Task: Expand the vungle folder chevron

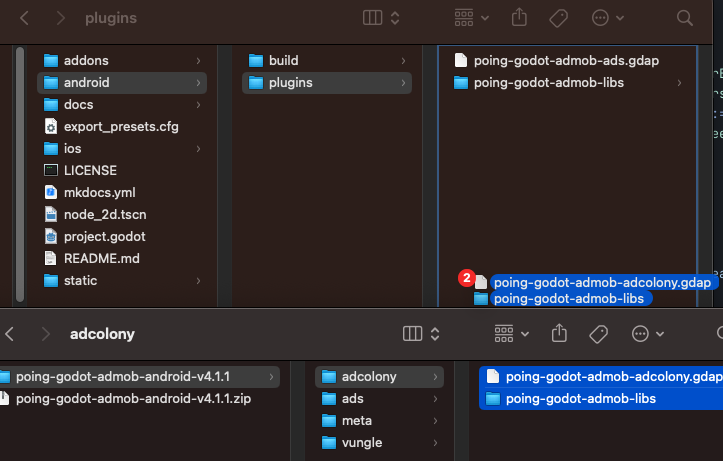Action: click(435, 443)
